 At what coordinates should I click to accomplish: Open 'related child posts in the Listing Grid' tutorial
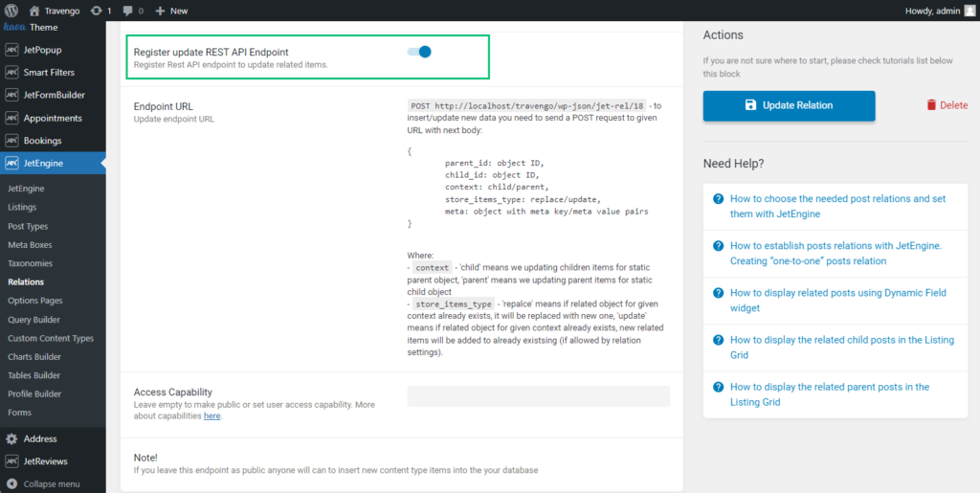pos(842,347)
